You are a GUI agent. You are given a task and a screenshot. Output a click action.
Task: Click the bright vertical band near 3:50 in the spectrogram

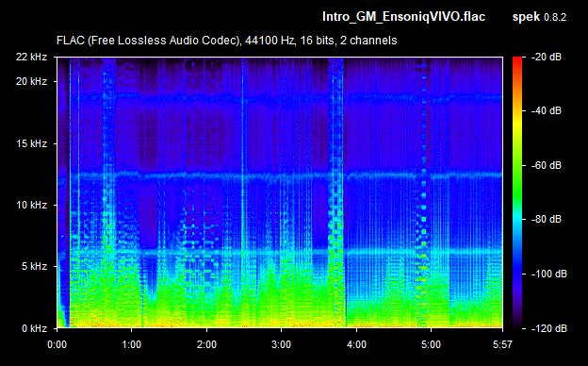[336, 191]
